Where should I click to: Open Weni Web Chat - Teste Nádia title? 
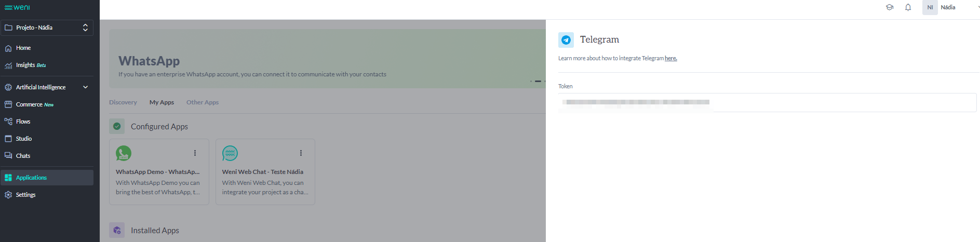click(x=263, y=172)
